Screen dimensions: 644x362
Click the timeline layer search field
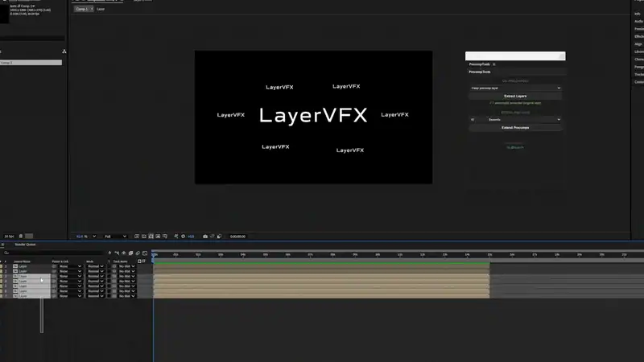pyautogui.click(x=53, y=253)
